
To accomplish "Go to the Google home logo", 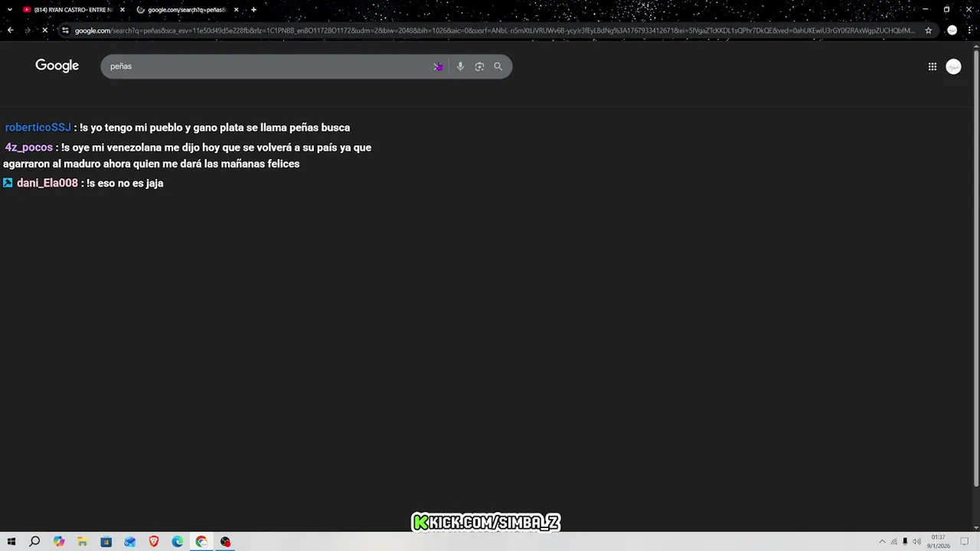I will tap(57, 66).
